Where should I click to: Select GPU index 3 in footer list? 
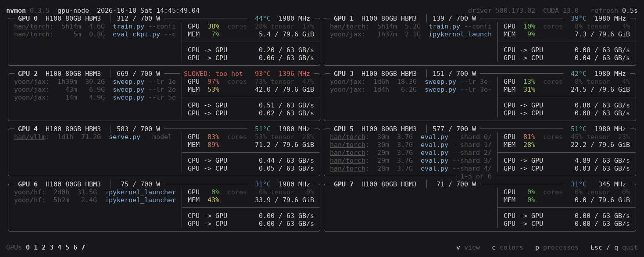52,247
